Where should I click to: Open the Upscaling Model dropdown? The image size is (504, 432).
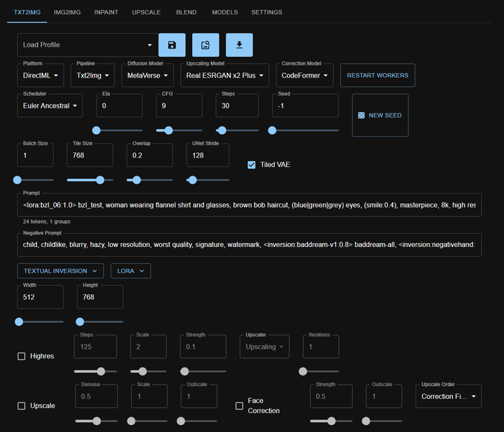[x=225, y=76]
